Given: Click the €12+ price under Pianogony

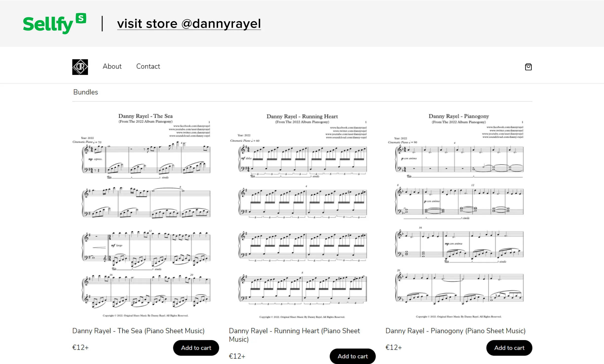Looking at the screenshot, I should pos(394,347).
